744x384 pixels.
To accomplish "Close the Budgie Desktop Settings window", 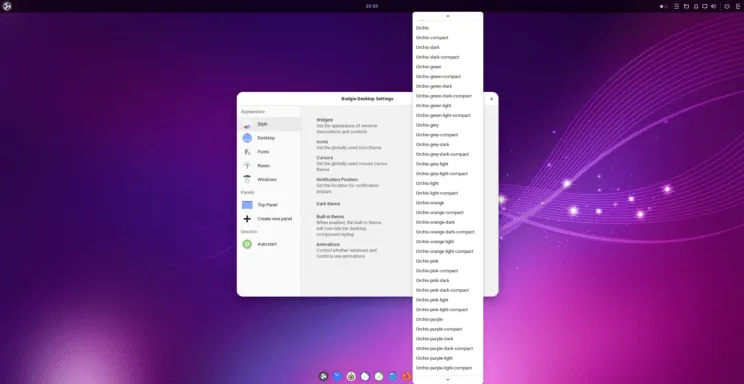I will (x=491, y=99).
